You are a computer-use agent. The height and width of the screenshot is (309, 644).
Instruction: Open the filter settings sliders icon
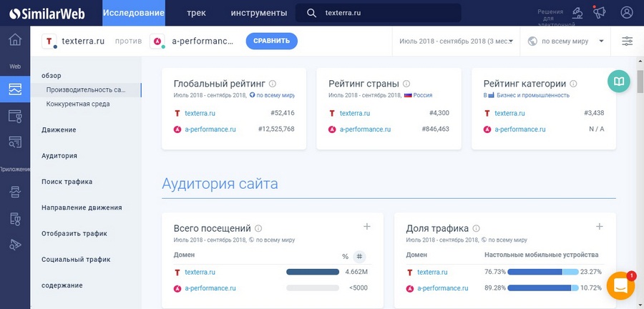tap(627, 41)
